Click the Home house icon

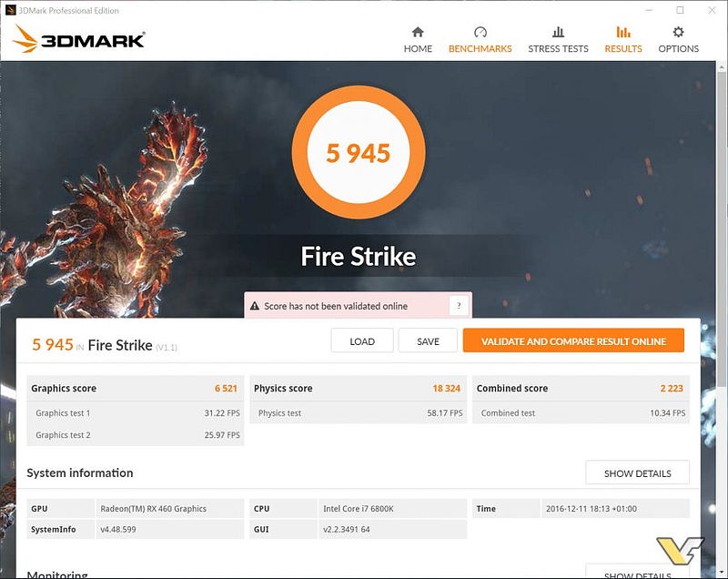[x=418, y=32]
